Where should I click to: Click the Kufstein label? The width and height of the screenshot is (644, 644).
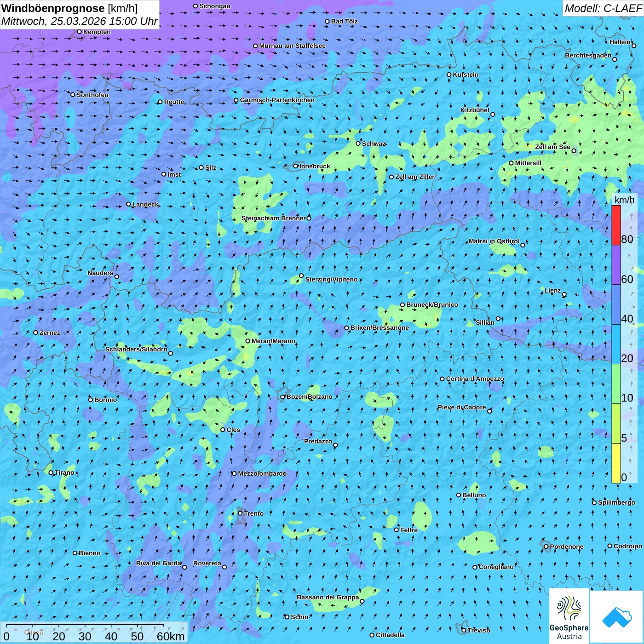pos(466,75)
